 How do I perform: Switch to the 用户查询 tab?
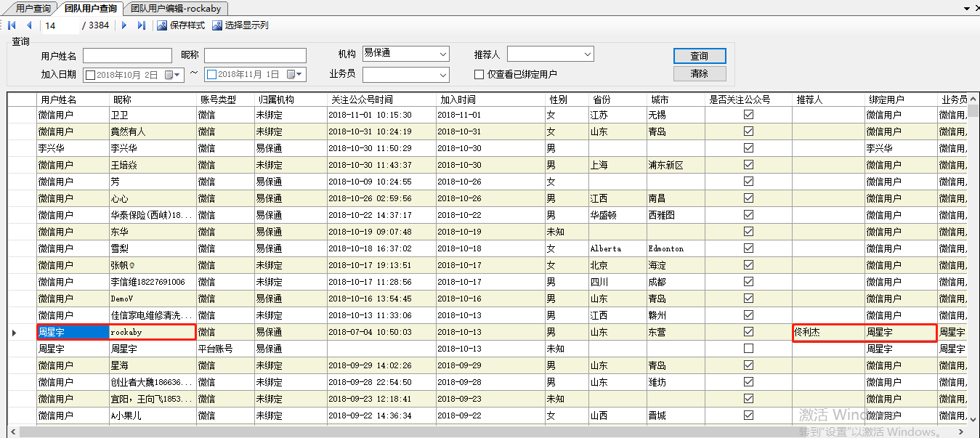33,9
